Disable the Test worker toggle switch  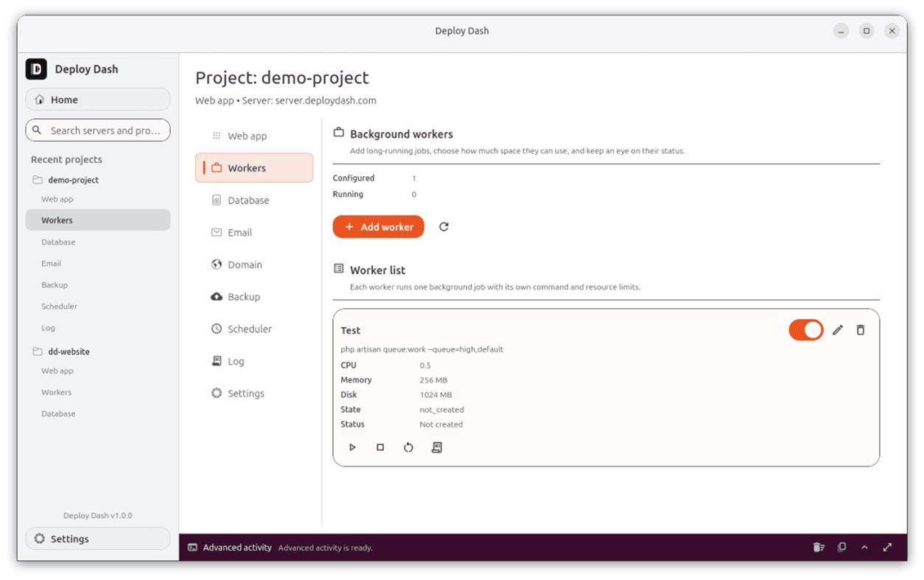[x=806, y=330]
